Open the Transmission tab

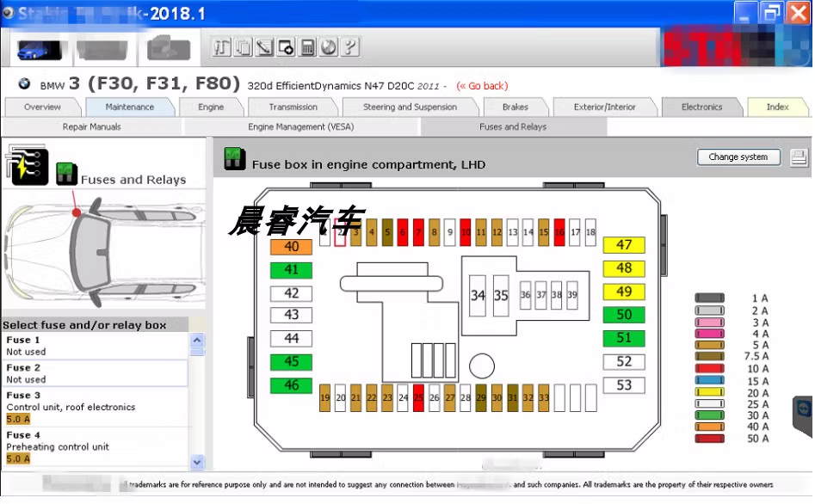tap(293, 107)
